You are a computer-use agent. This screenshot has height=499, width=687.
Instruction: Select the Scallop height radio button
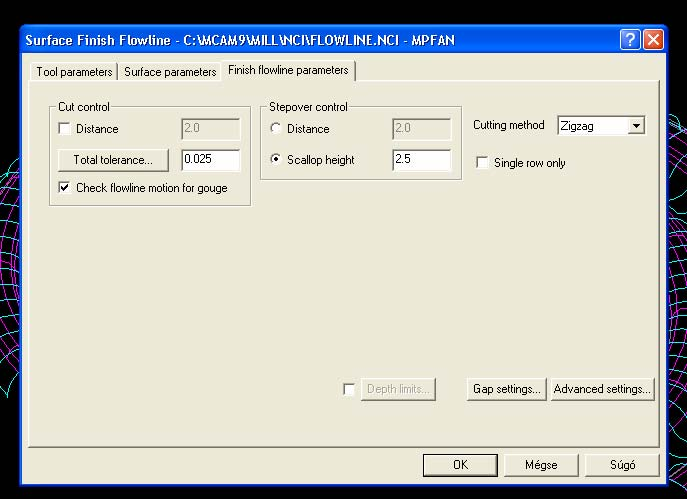[x=276, y=159]
